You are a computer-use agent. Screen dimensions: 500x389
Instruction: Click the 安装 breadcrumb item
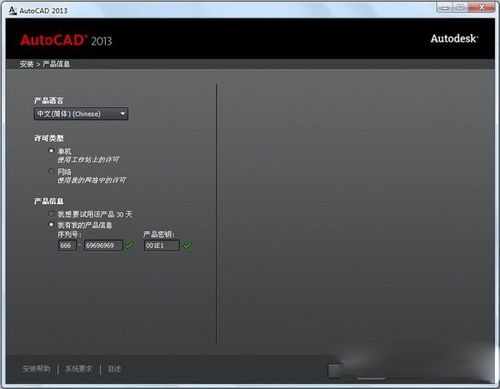coord(26,64)
